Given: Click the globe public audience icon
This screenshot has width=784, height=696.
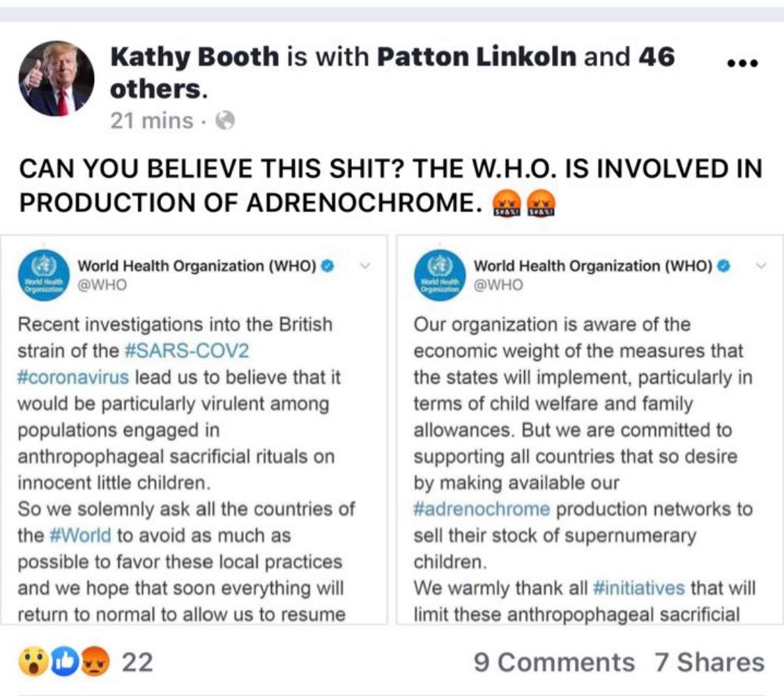Looking at the screenshot, I should 225,121.
